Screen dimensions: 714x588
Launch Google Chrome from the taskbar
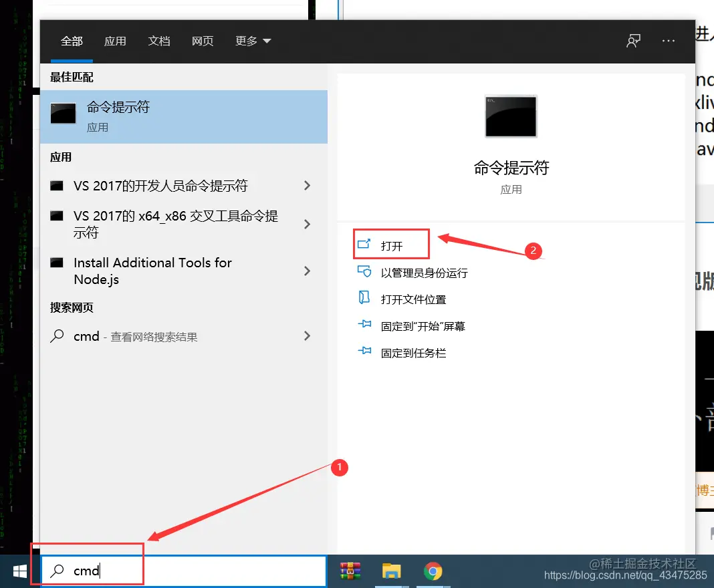(433, 571)
